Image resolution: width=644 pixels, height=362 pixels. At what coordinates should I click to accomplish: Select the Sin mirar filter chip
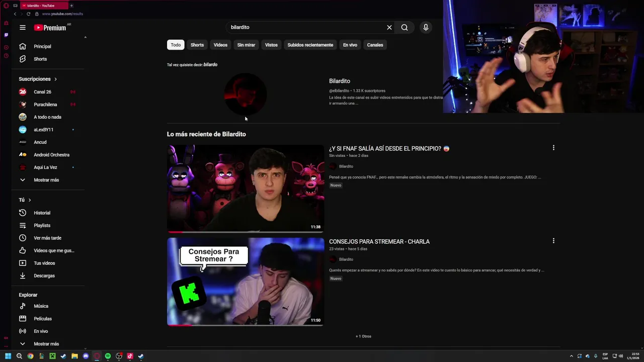click(246, 45)
